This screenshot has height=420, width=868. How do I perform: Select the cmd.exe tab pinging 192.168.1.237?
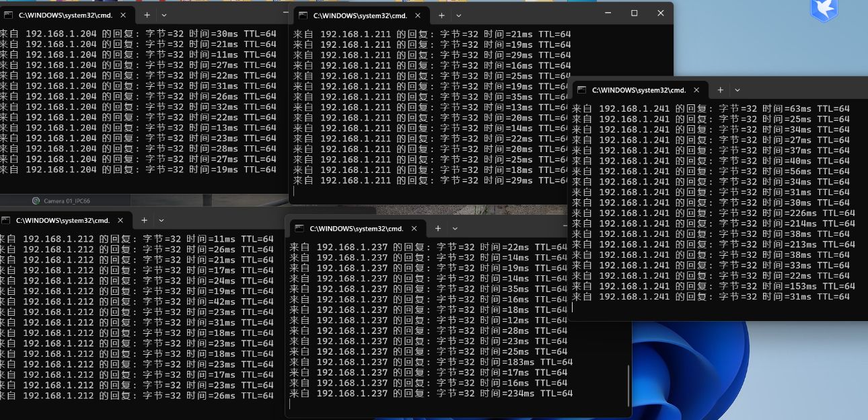[x=357, y=228]
